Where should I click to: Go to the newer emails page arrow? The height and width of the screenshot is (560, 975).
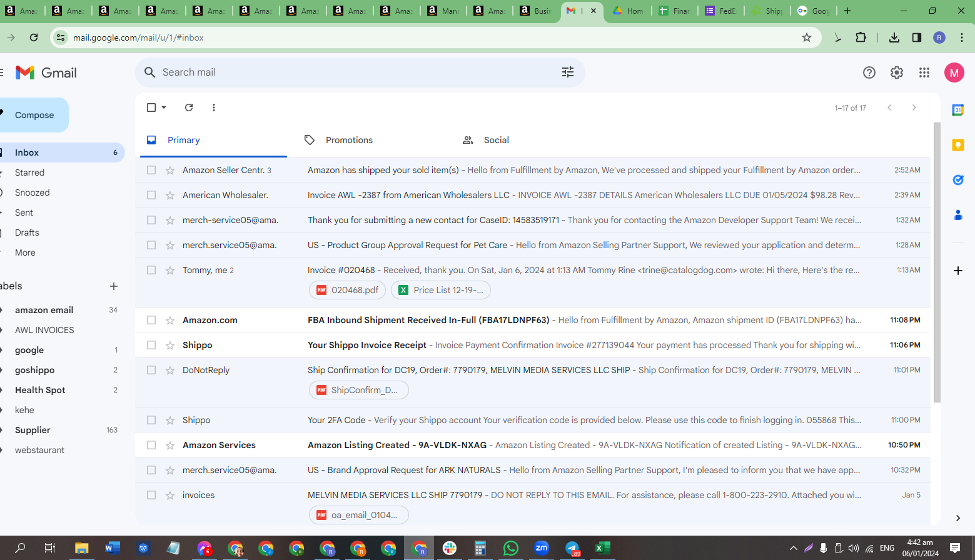click(889, 107)
